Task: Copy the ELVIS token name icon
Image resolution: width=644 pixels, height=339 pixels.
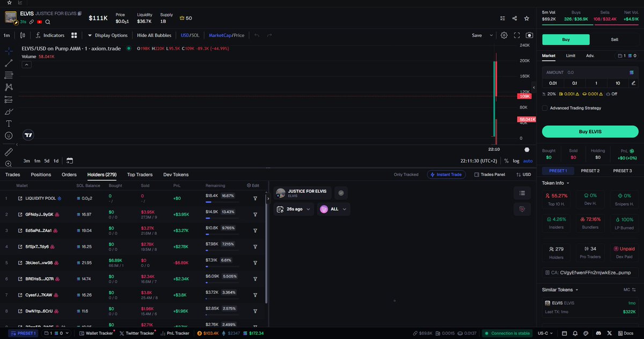Action: pyautogui.click(x=80, y=13)
